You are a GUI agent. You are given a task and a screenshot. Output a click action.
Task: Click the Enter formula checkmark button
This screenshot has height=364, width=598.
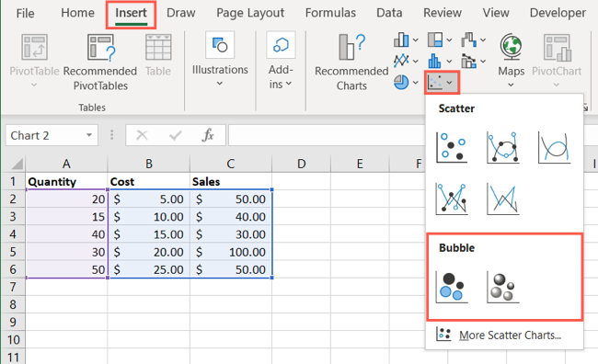175,135
